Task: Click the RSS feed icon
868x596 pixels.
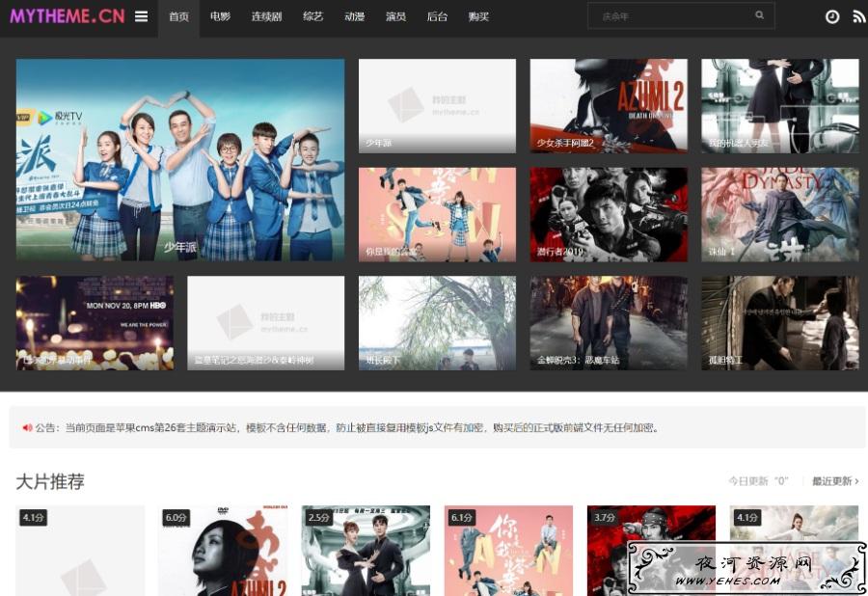Action: coord(858,17)
